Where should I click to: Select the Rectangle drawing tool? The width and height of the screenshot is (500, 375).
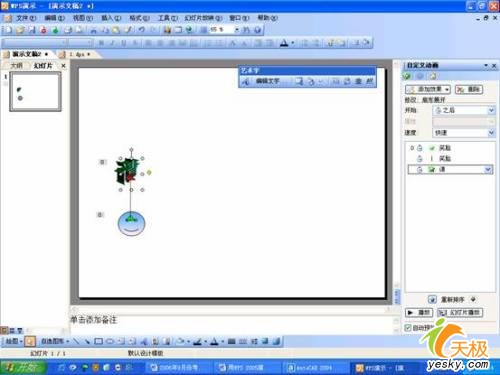pos(98,341)
